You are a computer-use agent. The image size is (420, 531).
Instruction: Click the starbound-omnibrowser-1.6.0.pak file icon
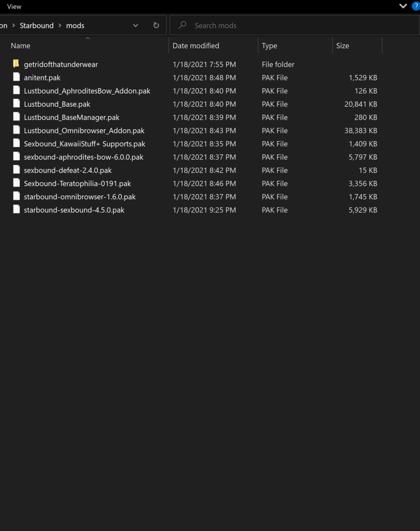pyautogui.click(x=16, y=196)
